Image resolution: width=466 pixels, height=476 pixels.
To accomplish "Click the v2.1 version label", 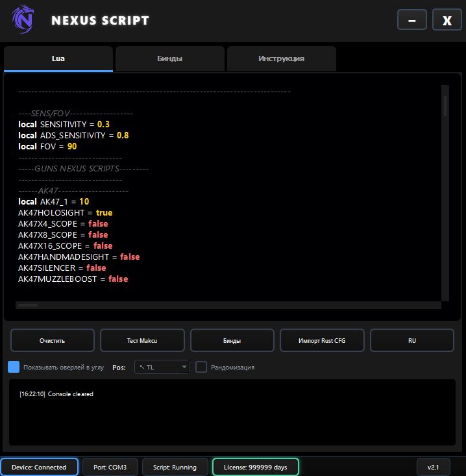I will coord(434,467).
